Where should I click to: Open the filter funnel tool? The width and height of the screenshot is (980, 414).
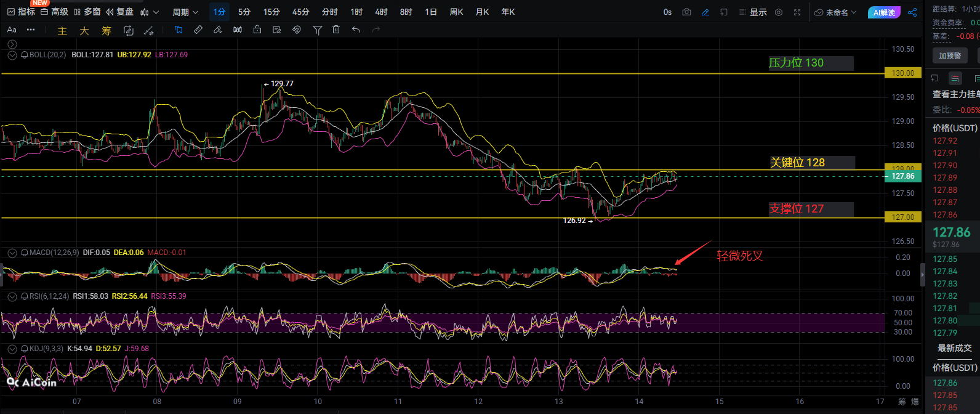coord(317,30)
